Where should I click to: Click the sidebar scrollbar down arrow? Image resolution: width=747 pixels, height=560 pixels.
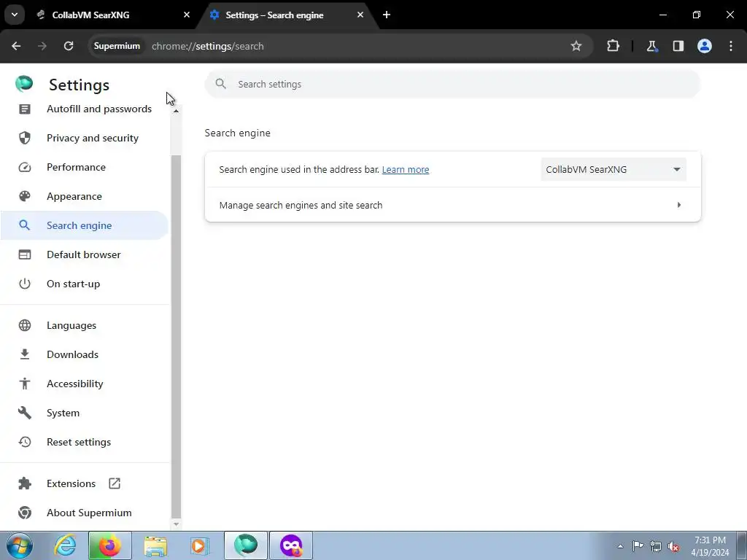click(x=176, y=524)
